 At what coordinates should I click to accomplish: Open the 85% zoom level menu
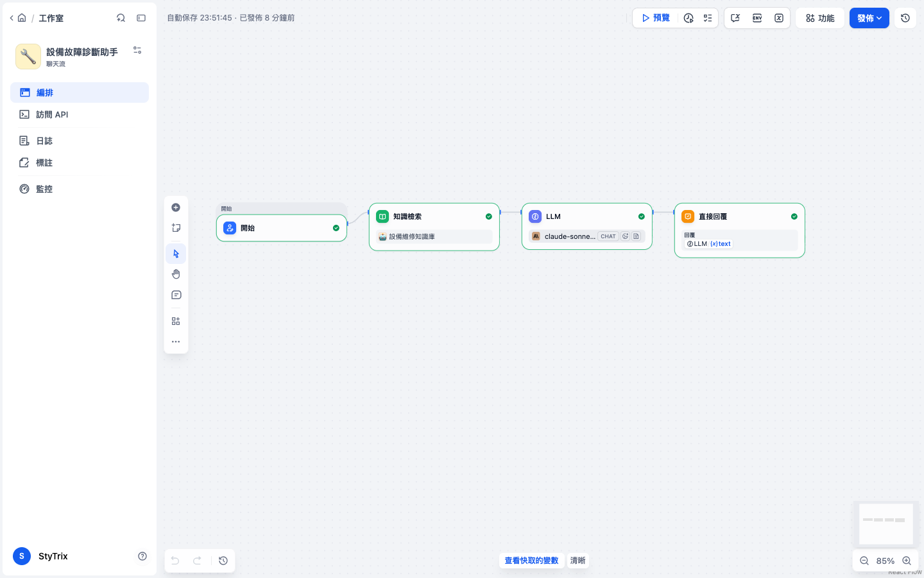click(x=886, y=561)
